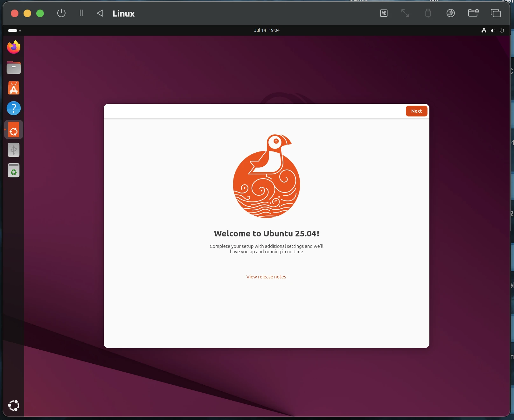Open the View release notes link
The image size is (514, 420).
coord(266,277)
